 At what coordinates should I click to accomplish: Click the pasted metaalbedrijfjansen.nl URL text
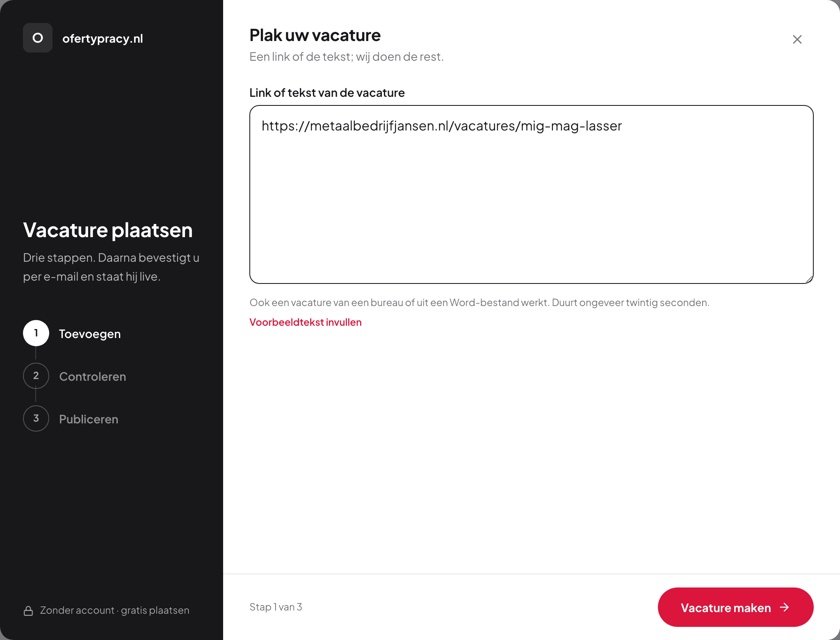click(442, 126)
